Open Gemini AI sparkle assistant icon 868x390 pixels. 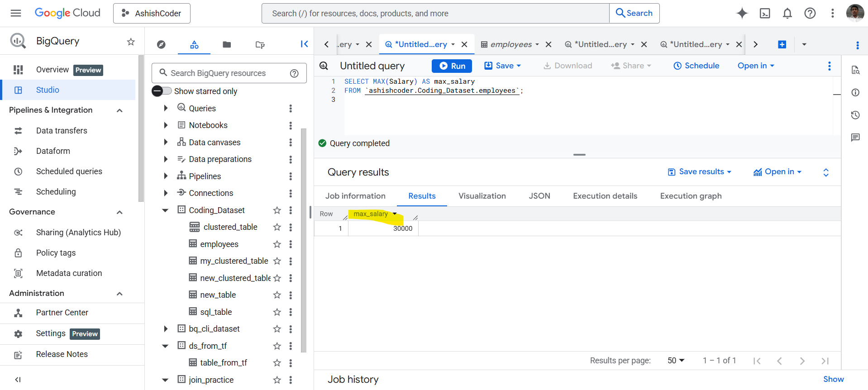(x=742, y=13)
